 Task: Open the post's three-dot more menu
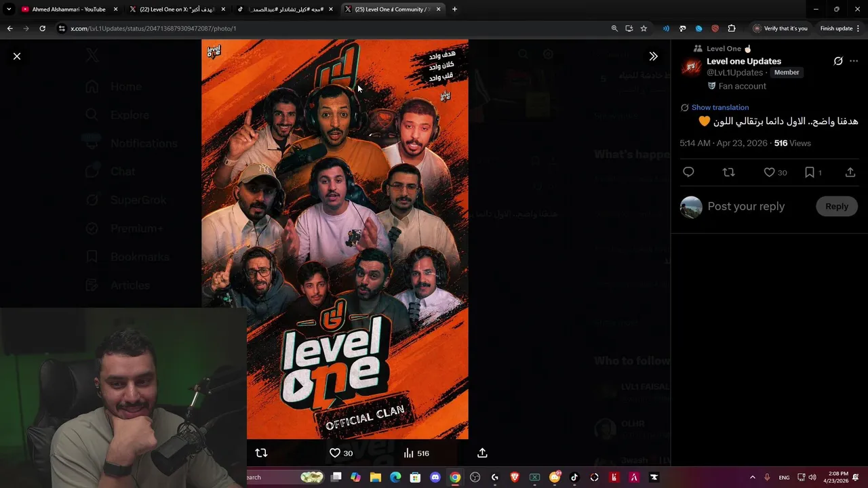point(854,61)
